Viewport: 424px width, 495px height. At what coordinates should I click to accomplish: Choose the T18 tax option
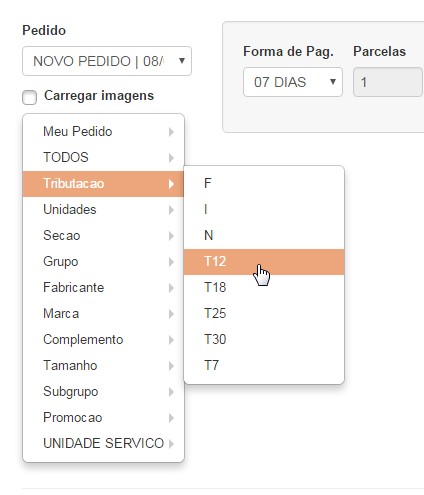pyautogui.click(x=264, y=288)
